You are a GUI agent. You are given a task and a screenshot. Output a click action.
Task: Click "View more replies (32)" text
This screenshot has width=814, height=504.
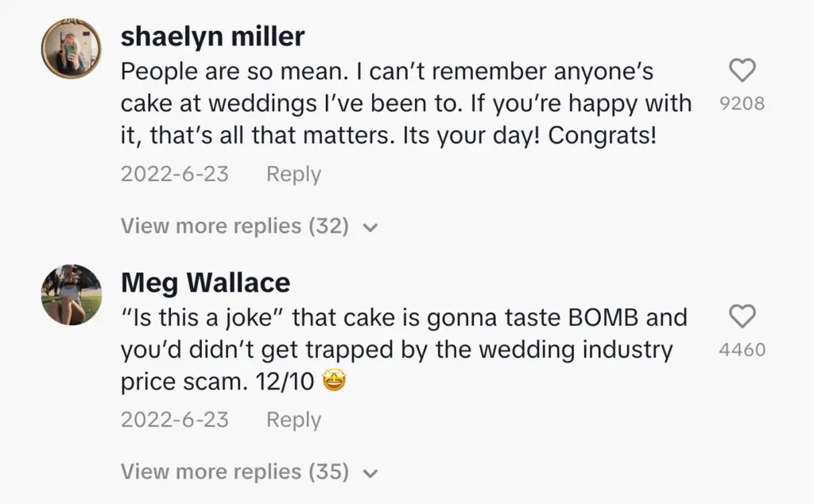coord(235,227)
